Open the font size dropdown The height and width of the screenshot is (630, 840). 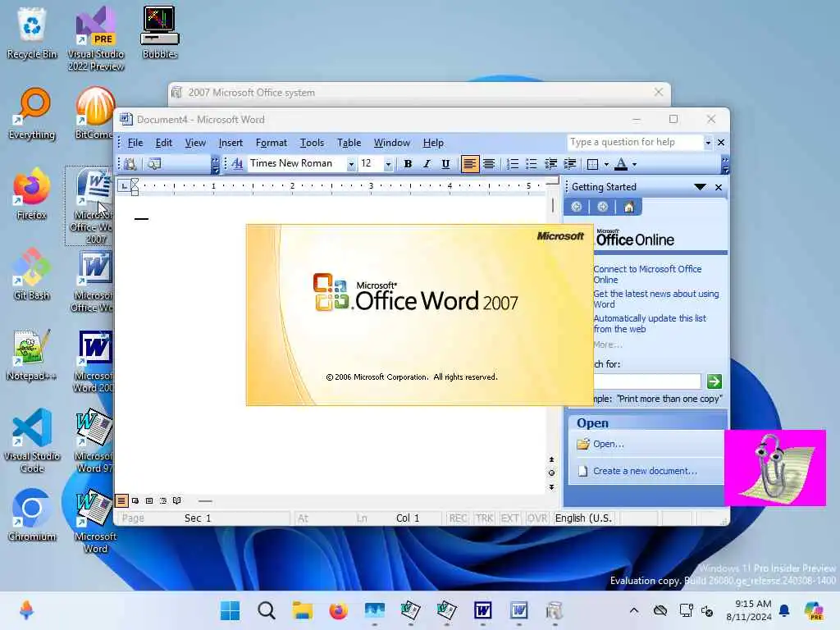point(388,164)
